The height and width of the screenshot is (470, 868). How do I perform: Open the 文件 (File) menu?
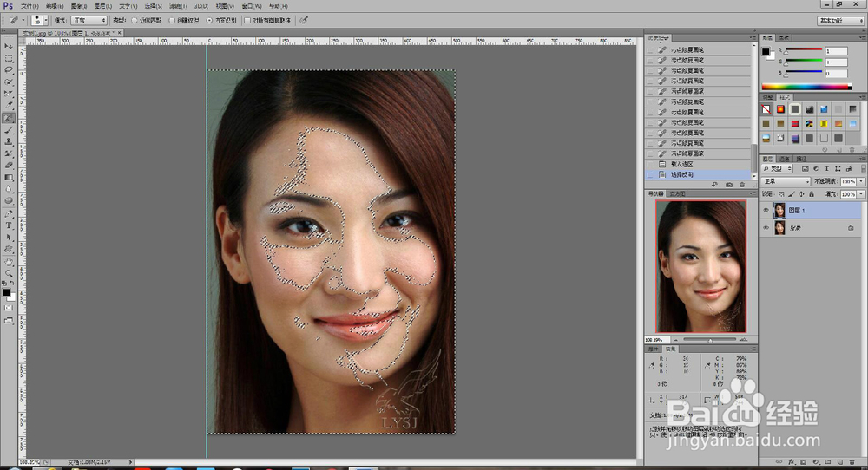tap(30, 6)
